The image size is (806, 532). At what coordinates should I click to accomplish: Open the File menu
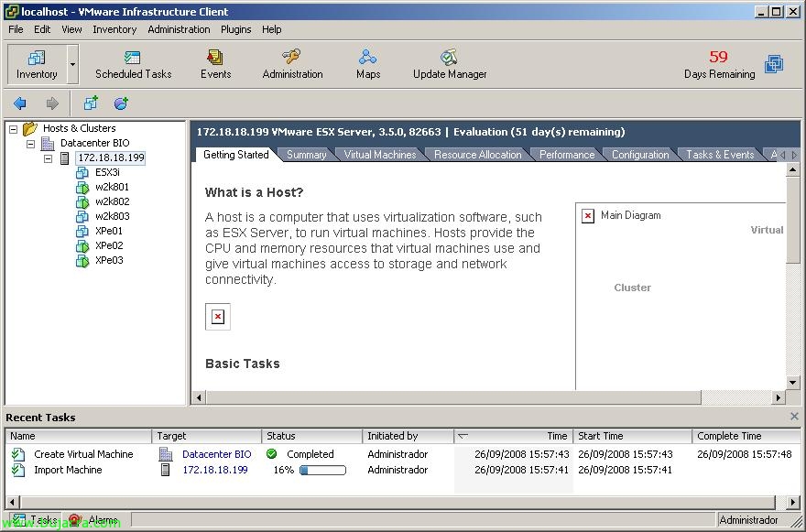[16, 29]
